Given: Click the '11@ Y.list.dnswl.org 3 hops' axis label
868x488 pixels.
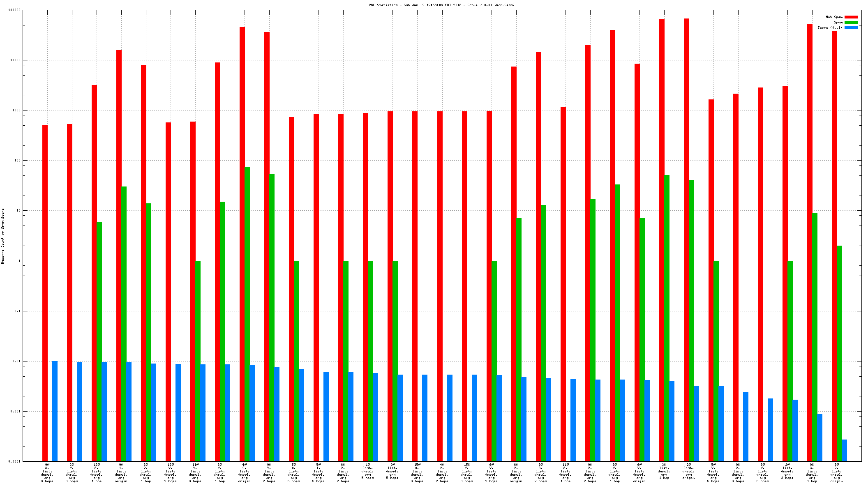Looking at the screenshot, I should [195, 473].
